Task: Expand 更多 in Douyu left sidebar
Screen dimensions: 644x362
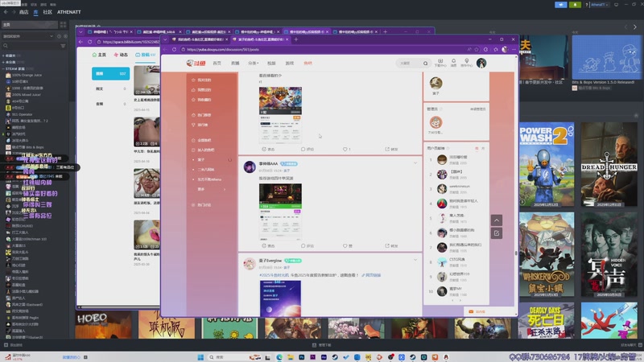Action: (212, 189)
